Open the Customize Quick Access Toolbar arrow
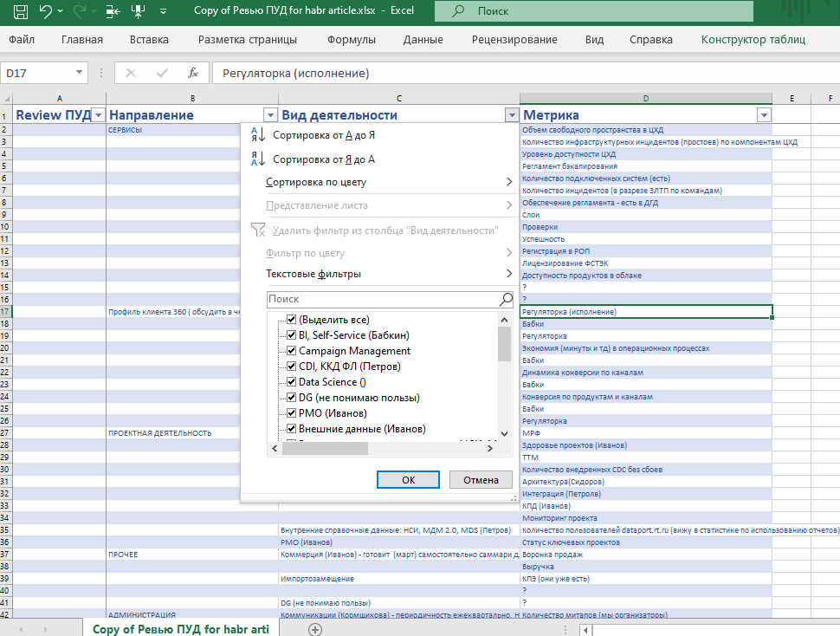The width and height of the screenshot is (840, 636). 163,10
